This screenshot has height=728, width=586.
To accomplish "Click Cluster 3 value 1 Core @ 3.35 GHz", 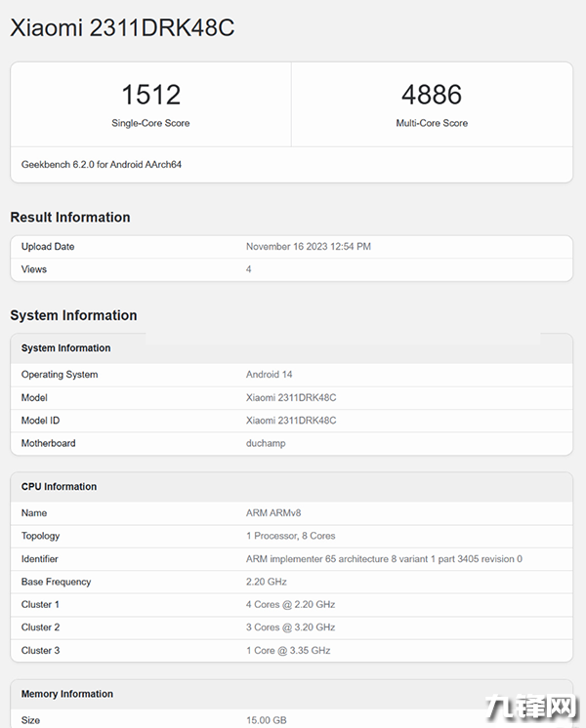I will 288,651.
